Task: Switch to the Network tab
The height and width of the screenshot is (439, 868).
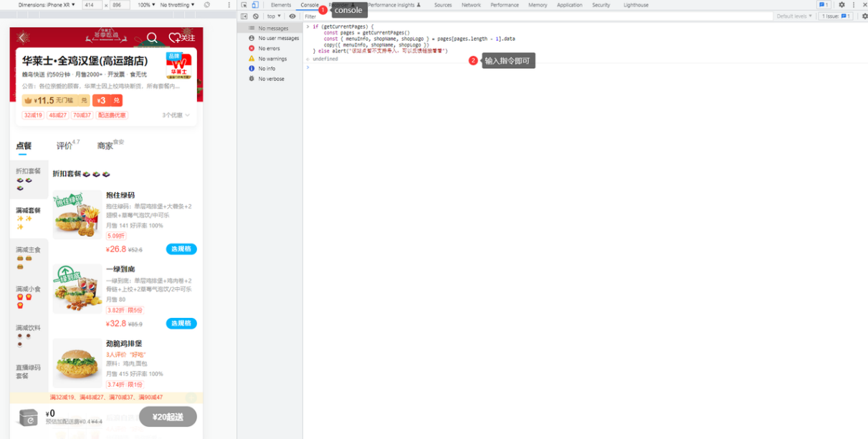Action: [471, 5]
